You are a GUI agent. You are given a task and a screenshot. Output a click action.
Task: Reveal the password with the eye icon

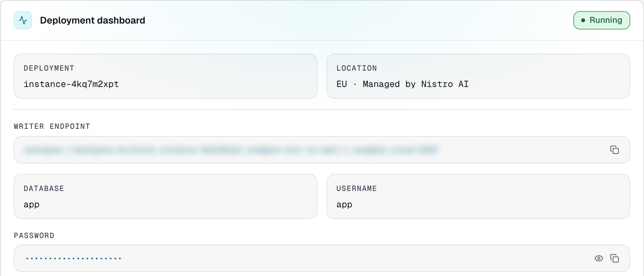tap(599, 258)
